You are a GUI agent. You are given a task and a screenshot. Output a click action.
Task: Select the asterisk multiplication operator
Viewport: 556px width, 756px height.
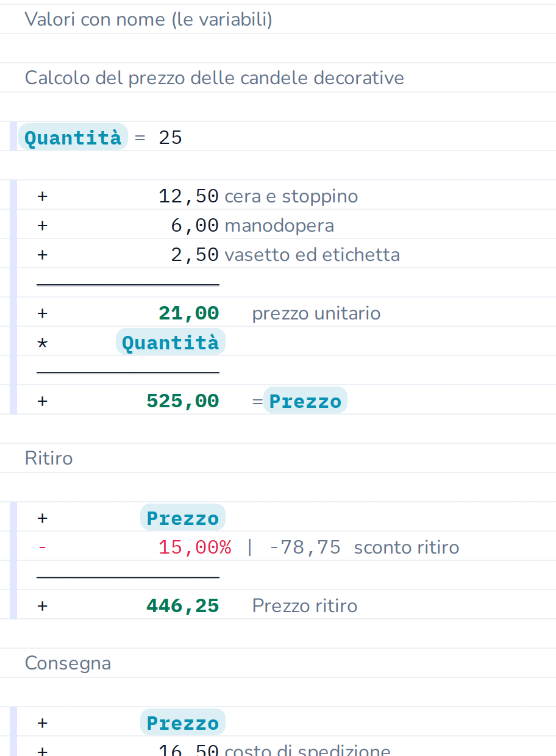(42, 343)
